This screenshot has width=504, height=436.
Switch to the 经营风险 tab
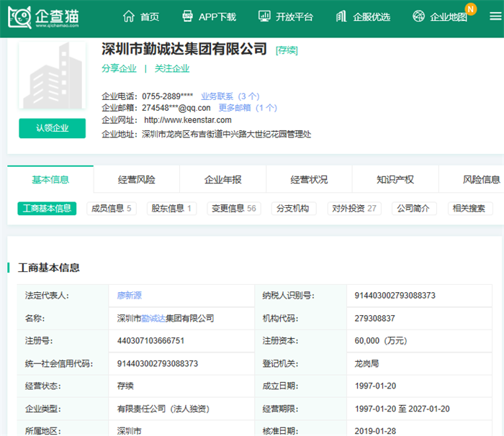coord(136,179)
